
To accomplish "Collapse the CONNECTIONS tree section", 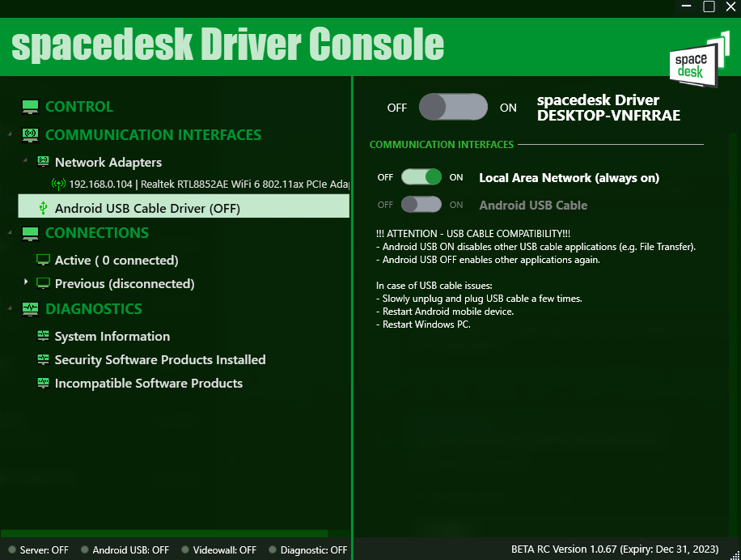I will point(10,232).
